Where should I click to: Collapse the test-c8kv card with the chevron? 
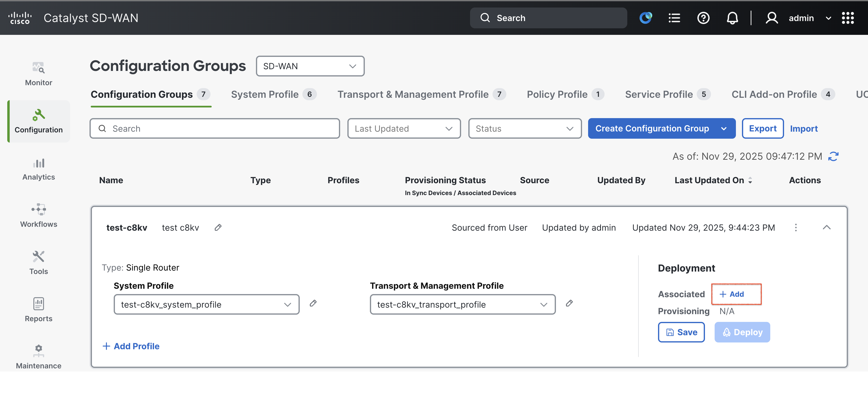coord(826,228)
